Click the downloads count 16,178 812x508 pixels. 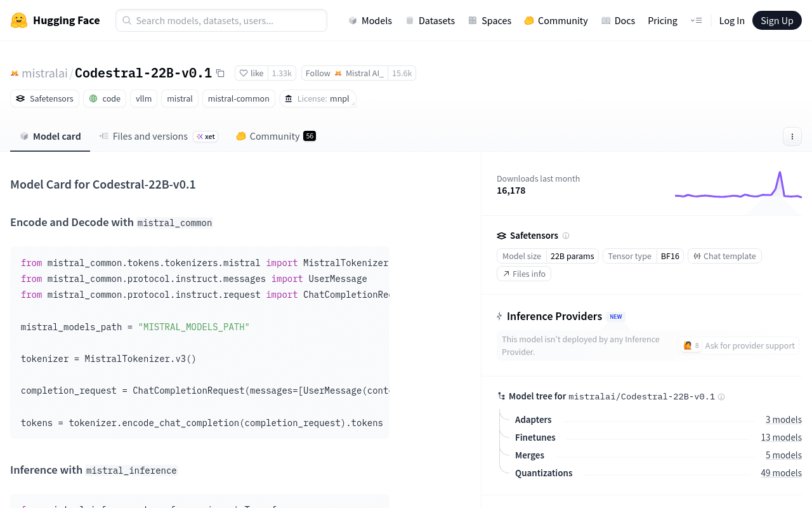[x=511, y=190]
